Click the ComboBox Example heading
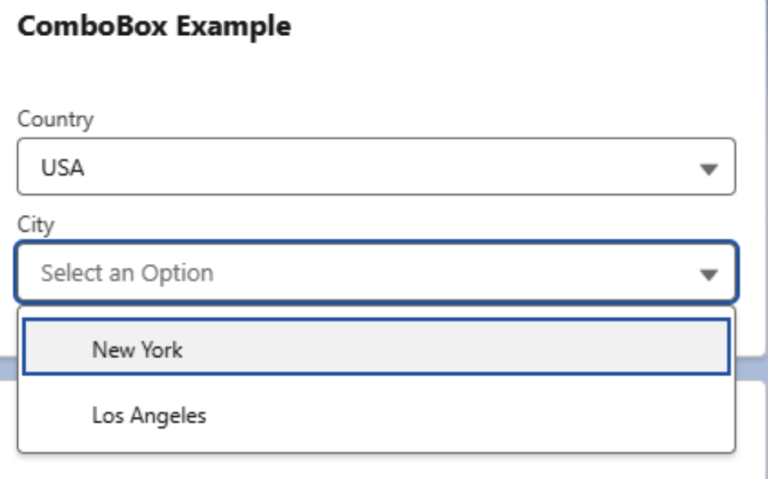Image resolution: width=768 pixels, height=479 pixels. point(154,26)
